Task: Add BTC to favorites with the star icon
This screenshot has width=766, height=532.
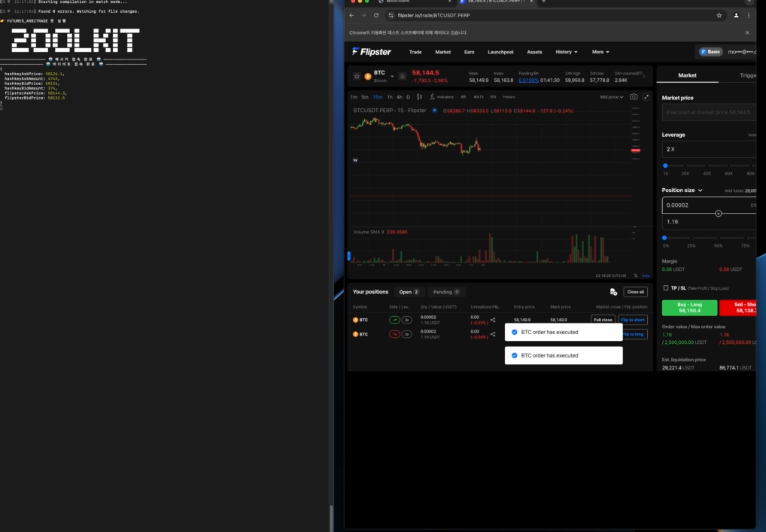Action: pos(357,76)
